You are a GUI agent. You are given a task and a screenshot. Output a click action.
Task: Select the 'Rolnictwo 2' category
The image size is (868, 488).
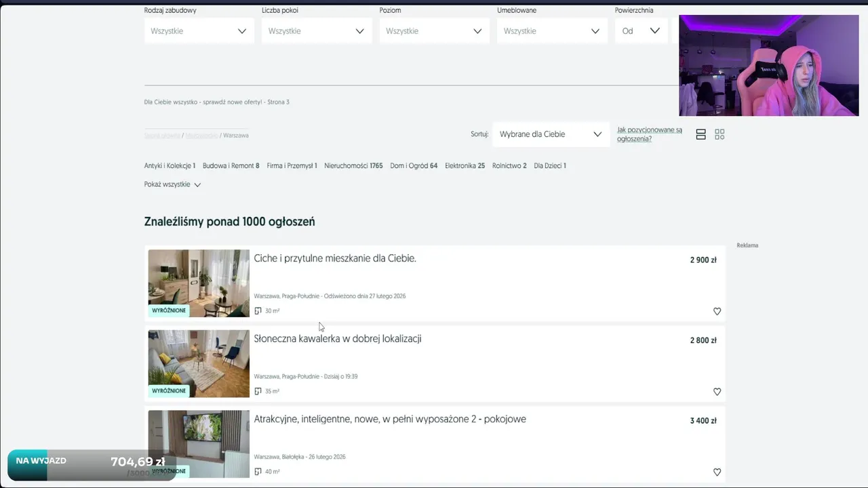tap(509, 165)
